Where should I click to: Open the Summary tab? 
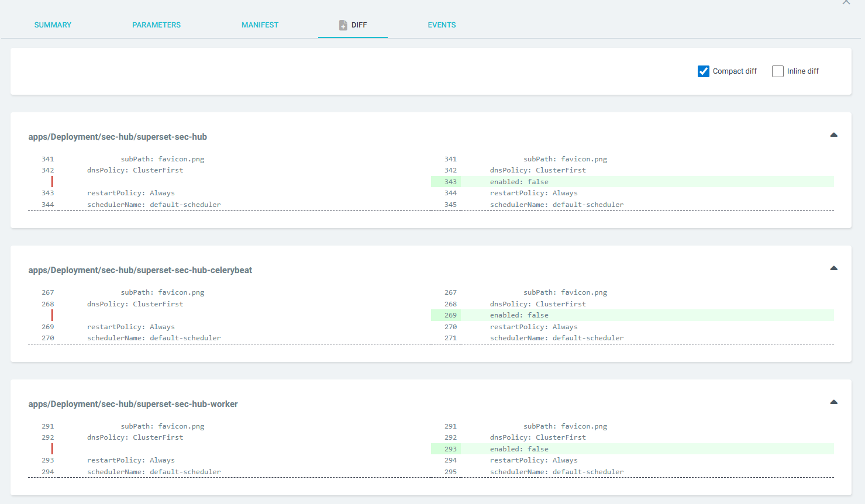click(53, 25)
